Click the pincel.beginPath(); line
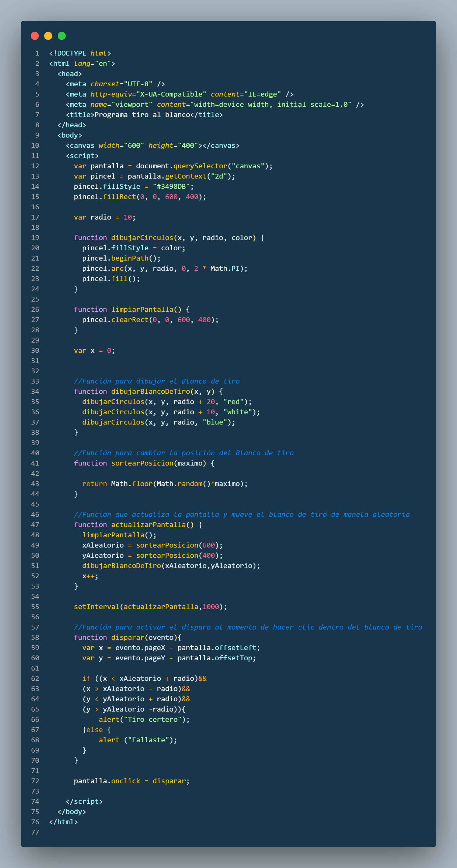The image size is (457, 868). coord(122,258)
